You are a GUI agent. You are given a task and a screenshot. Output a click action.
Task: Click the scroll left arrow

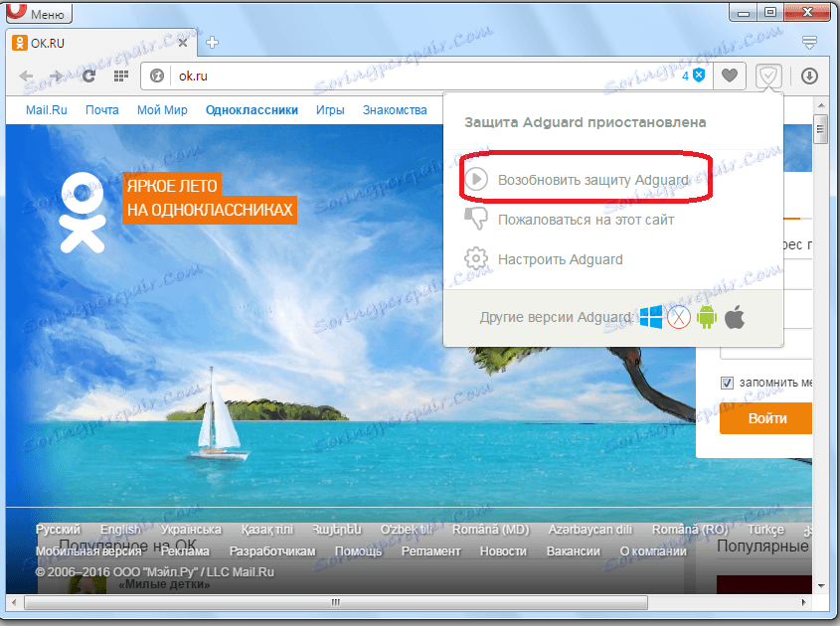(x=13, y=602)
